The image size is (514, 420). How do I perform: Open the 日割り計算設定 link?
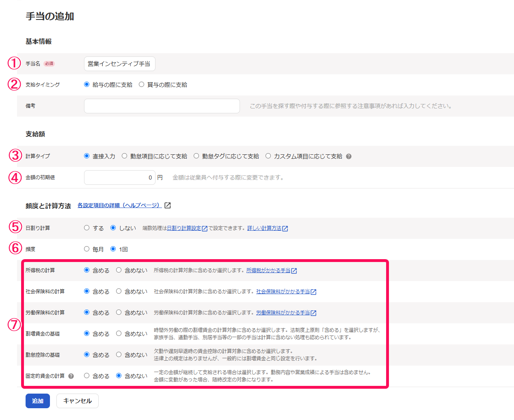coord(184,228)
